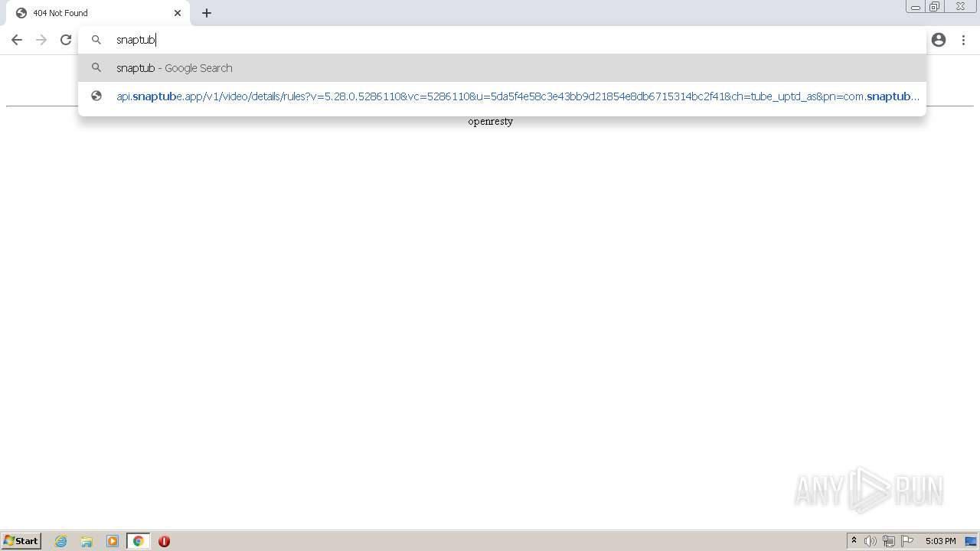Open the Chrome profile account icon

pos(939,40)
